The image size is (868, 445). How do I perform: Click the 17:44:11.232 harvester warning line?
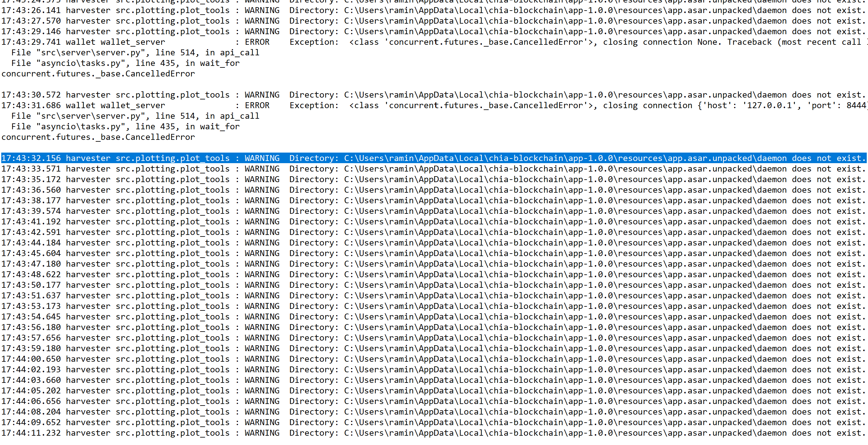[433, 433]
